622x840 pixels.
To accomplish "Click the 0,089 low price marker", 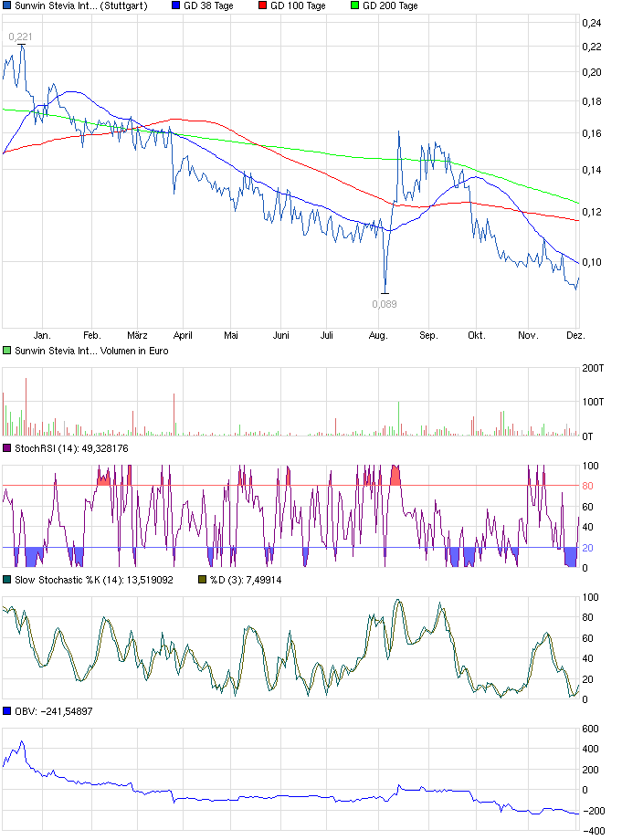I will click(x=385, y=304).
